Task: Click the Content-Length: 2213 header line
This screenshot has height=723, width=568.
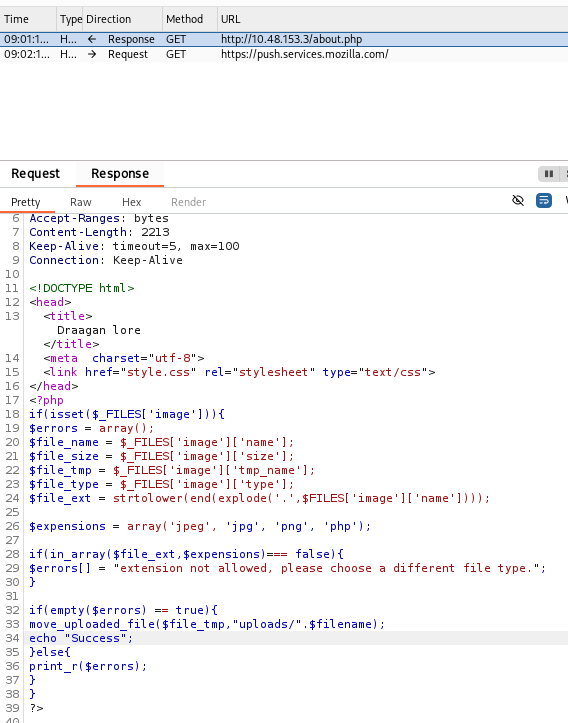Action: coord(99,232)
